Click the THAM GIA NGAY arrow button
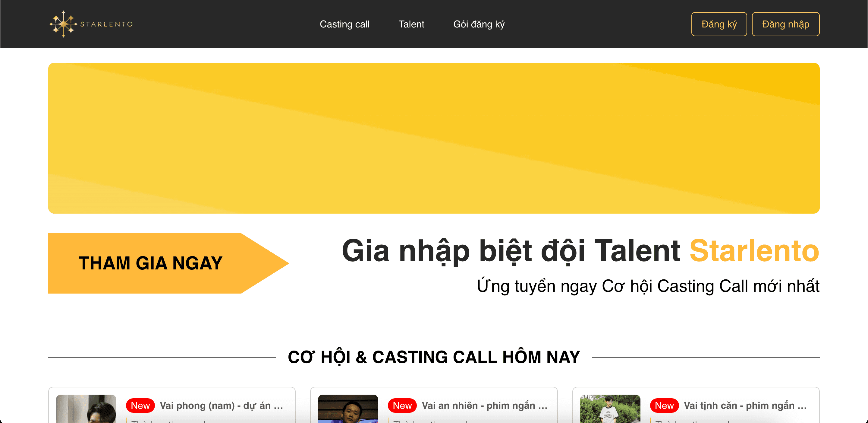The height and width of the screenshot is (423, 868). click(x=168, y=263)
